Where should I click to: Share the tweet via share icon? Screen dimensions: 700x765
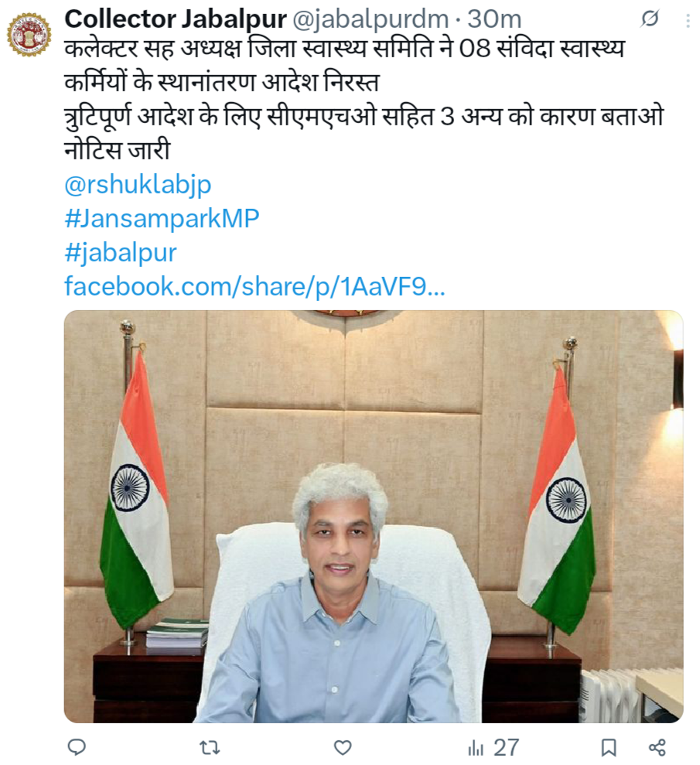[x=657, y=747]
